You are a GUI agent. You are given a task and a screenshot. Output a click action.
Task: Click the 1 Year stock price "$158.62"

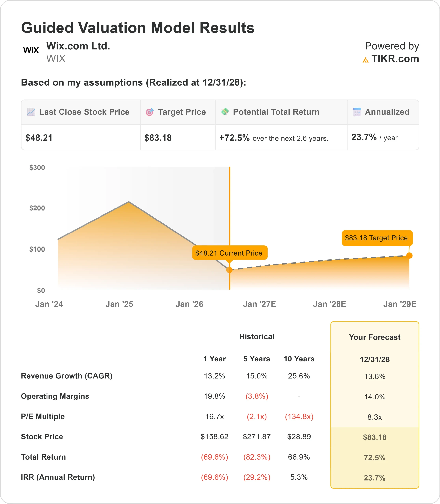coord(215,437)
